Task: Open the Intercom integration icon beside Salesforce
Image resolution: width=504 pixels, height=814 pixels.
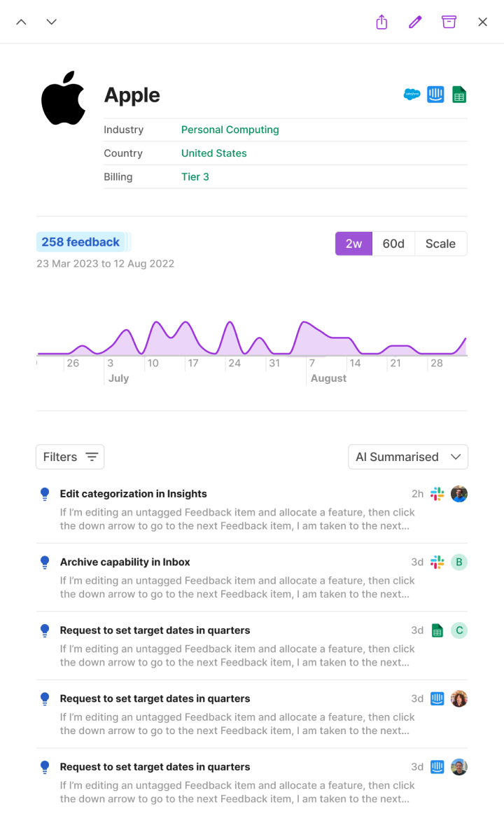Action: click(435, 94)
